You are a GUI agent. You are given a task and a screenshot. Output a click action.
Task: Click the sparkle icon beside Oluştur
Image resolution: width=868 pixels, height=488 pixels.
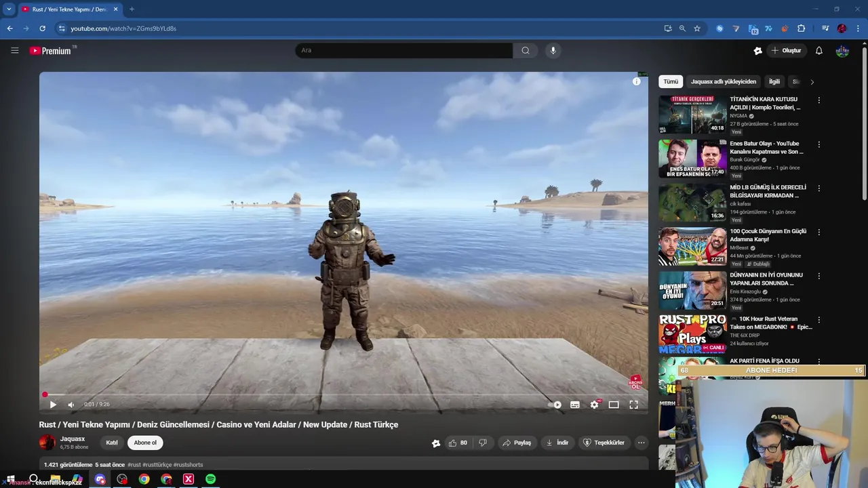pyautogui.click(x=757, y=51)
